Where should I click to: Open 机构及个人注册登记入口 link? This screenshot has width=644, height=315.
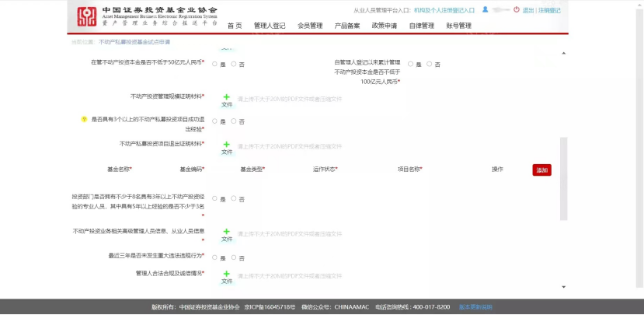coord(444,10)
